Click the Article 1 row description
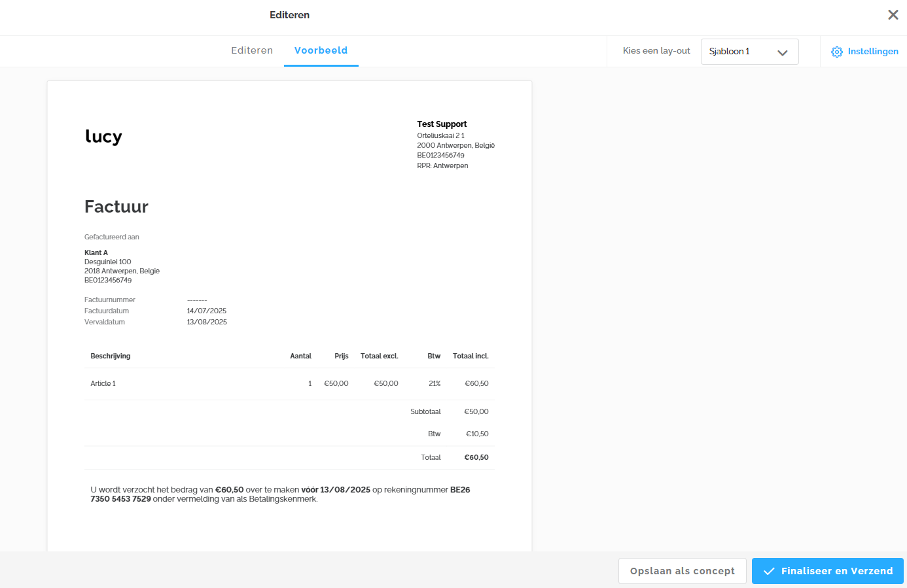The width and height of the screenshot is (907, 588). pos(103,383)
